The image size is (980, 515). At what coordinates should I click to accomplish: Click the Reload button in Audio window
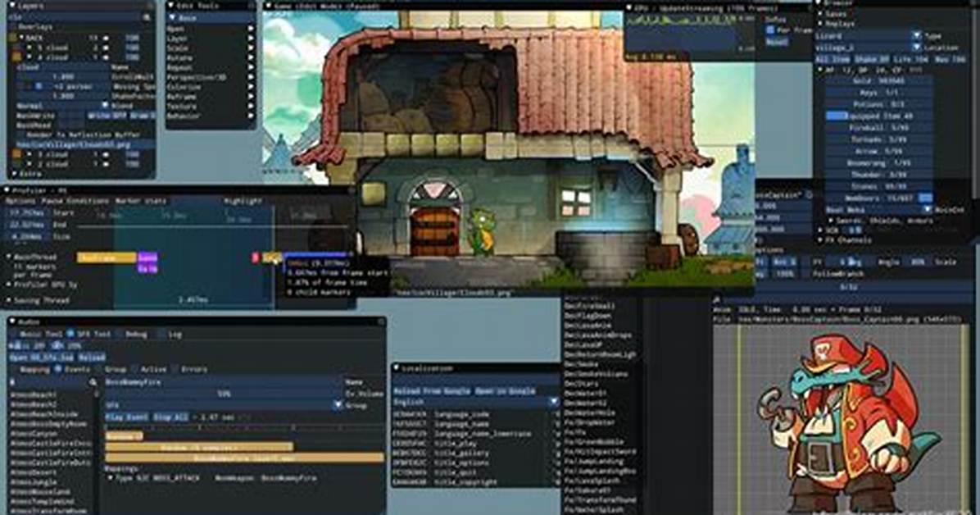91,358
